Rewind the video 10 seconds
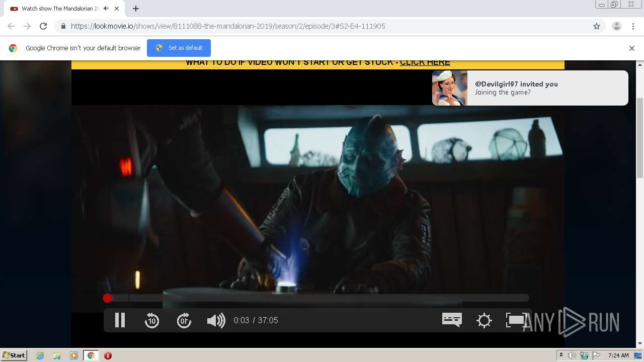The height and width of the screenshot is (362, 644). [x=152, y=320]
